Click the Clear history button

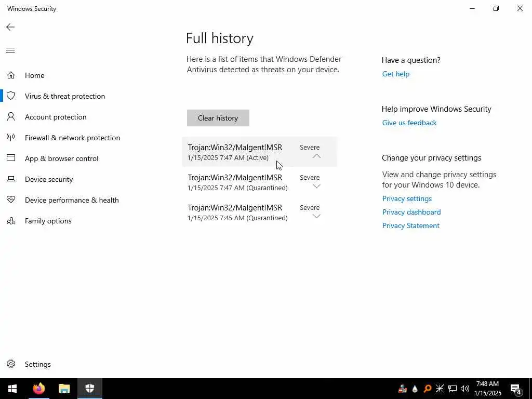click(218, 118)
